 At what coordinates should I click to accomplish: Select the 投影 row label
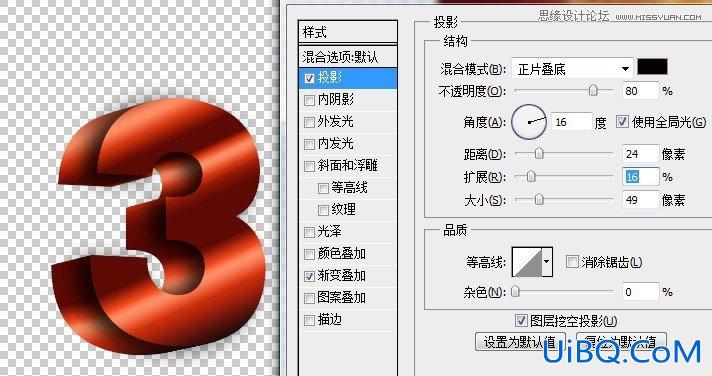click(x=330, y=78)
